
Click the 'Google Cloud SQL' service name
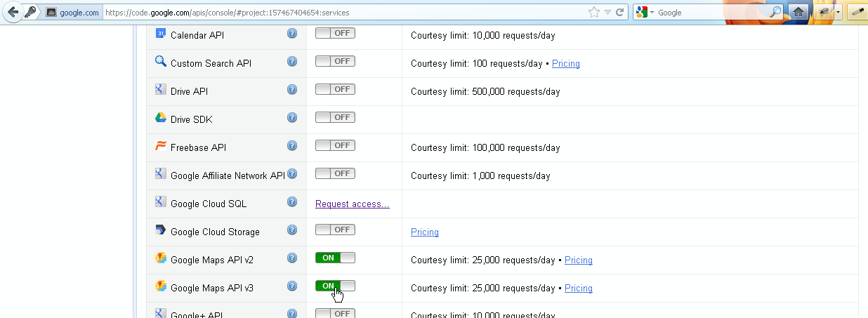pyautogui.click(x=209, y=204)
